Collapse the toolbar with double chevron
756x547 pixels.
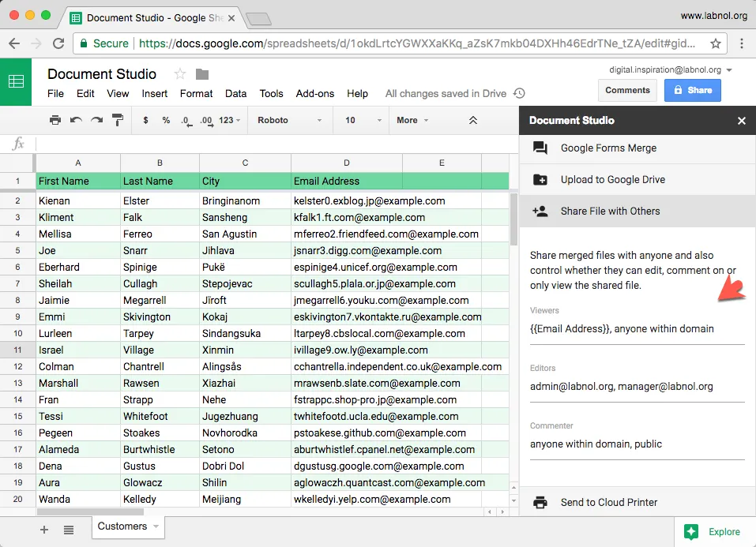point(473,120)
